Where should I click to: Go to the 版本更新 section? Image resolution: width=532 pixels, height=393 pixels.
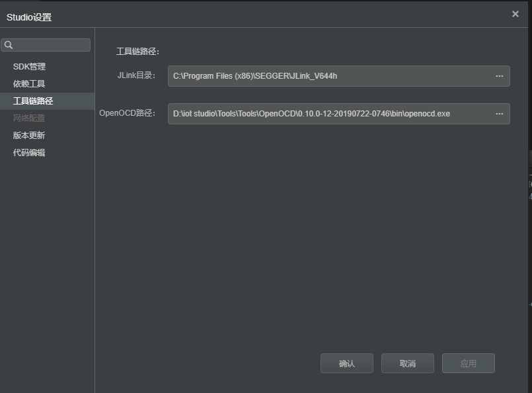click(29, 136)
